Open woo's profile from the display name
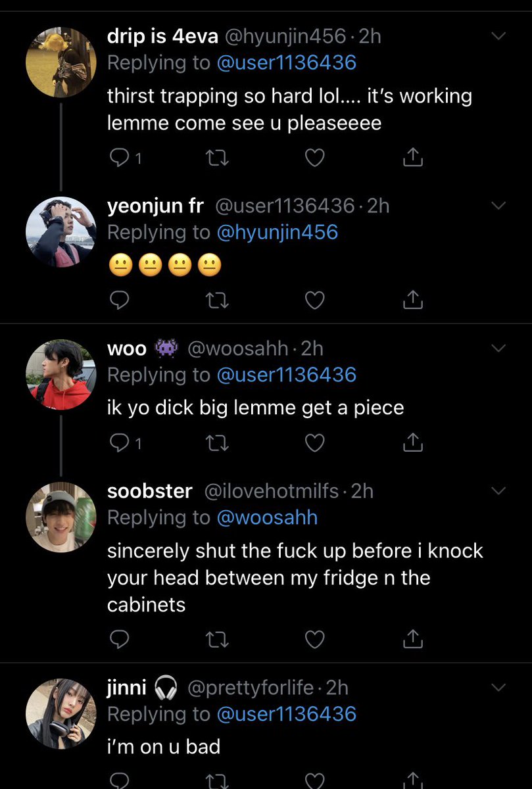Image resolution: width=532 pixels, height=789 pixels. [127, 348]
